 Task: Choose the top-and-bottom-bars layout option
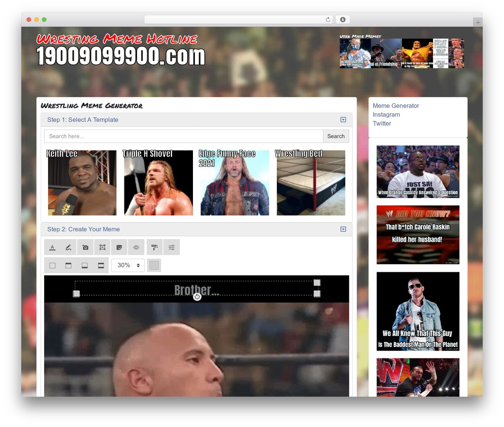[101, 265]
